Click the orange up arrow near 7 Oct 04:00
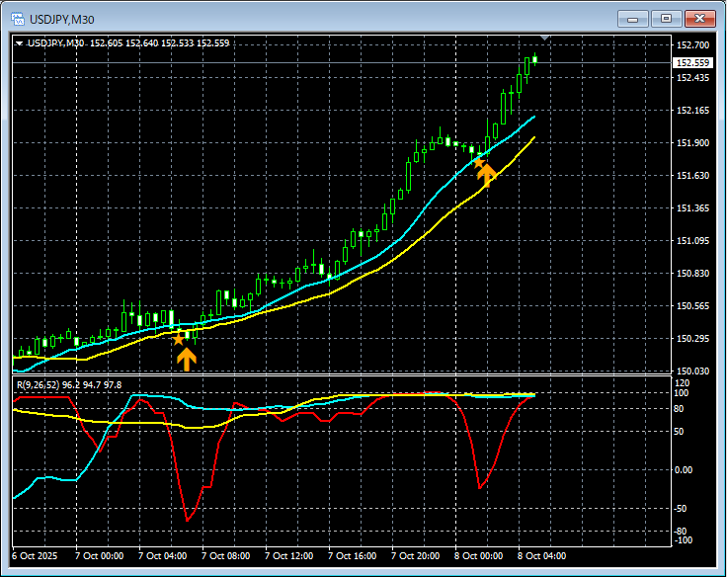 coord(186,358)
